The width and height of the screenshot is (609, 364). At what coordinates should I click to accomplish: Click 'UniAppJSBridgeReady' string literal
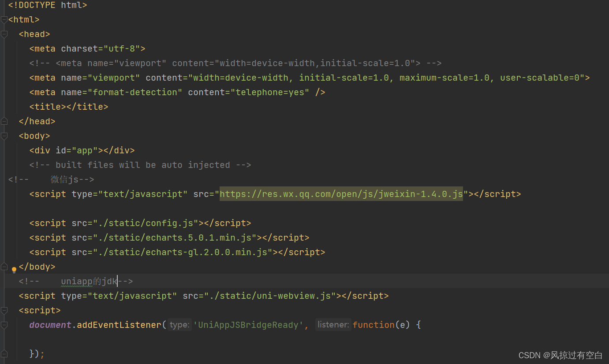pyautogui.click(x=248, y=325)
